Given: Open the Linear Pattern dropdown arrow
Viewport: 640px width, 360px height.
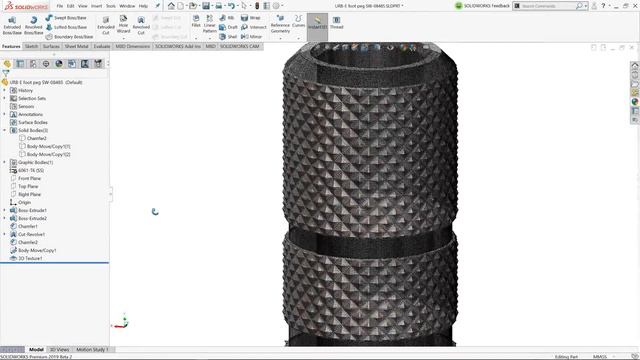Looking at the screenshot, I should [209, 38].
